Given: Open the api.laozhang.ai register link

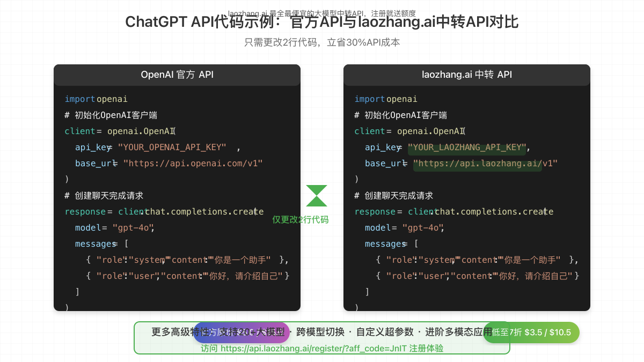Looking at the screenshot, I should [322, 348].
